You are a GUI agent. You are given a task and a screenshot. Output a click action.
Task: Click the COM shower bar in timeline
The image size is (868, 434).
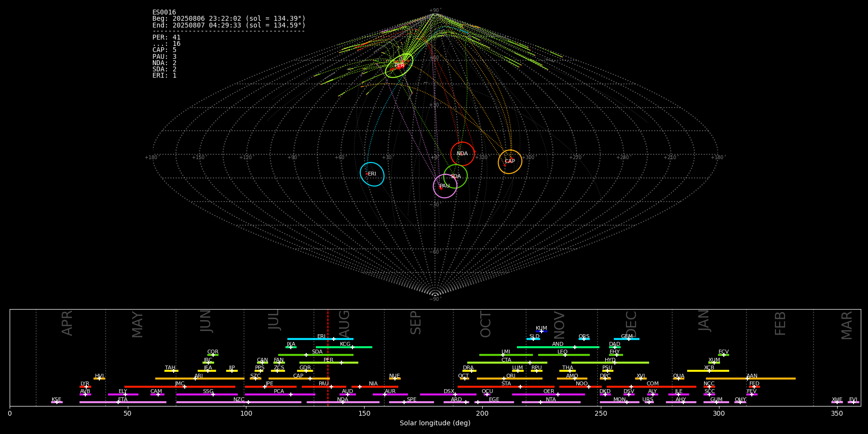pos(651,387)
